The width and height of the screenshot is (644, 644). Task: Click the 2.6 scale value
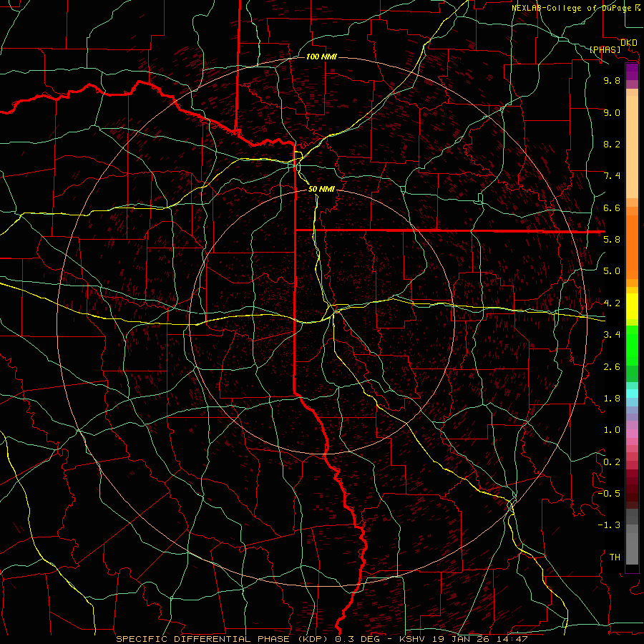click(612, 367)
